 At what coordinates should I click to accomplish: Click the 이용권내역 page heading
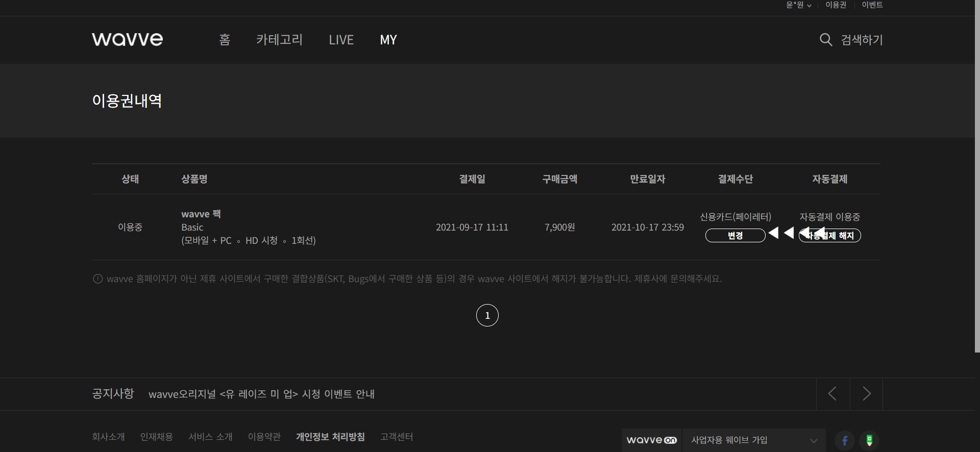click(x=127, y=101)
